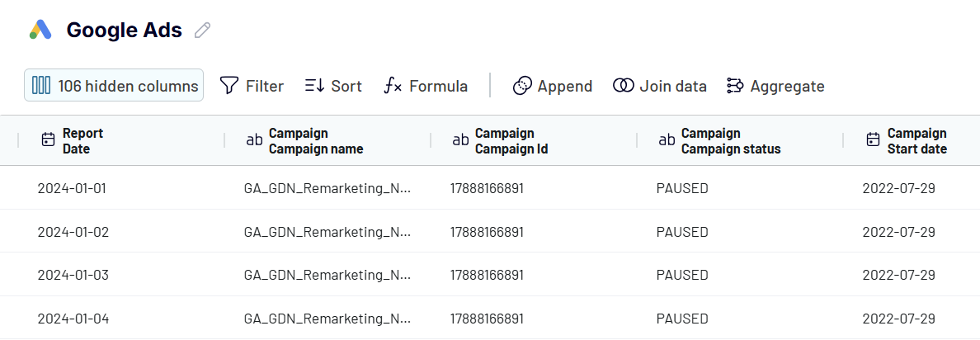Click the pencil edit icon beside Google Ads
The width and height of the screenshot is (980, 340).
tap(202, 30)
